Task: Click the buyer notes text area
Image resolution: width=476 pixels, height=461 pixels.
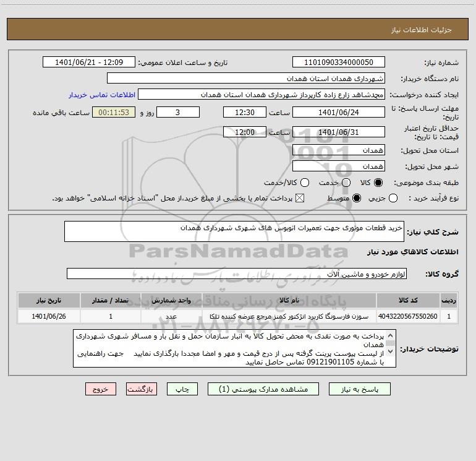Action: click(234, 348)
